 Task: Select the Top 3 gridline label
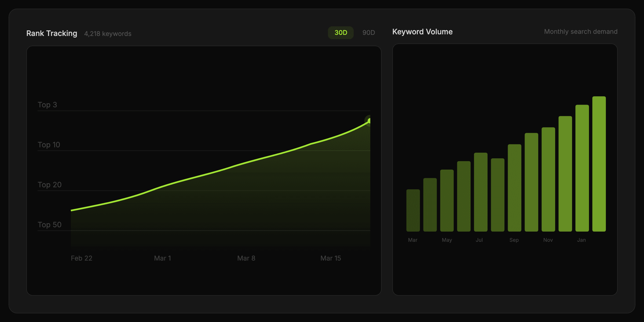(x=47, y=105)
